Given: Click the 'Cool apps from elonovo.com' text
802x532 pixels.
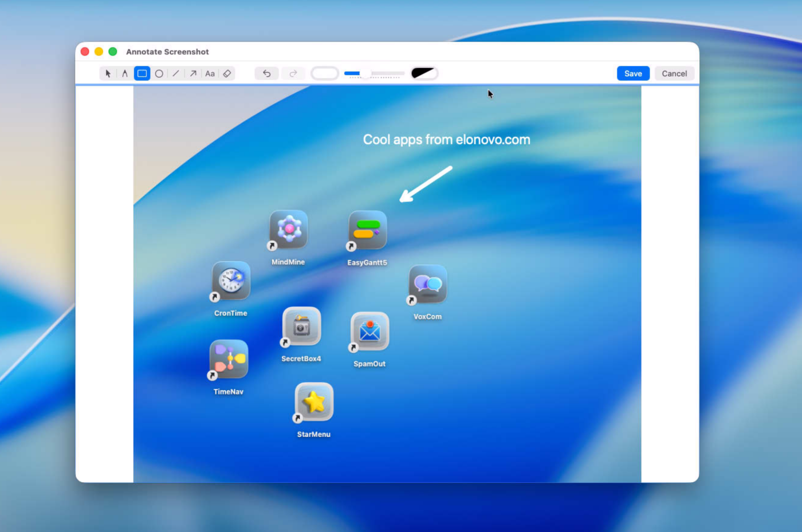Looking at the screenshot, I should [446, 140].
